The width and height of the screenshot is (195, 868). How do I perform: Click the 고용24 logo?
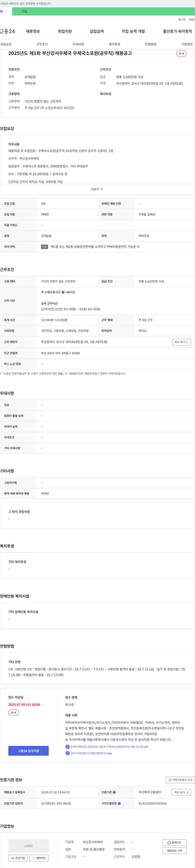click(7, 31)
